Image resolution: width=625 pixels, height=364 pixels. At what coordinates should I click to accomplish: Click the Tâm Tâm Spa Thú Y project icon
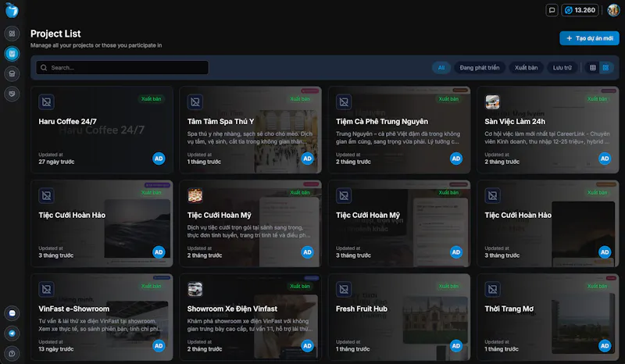195,102
